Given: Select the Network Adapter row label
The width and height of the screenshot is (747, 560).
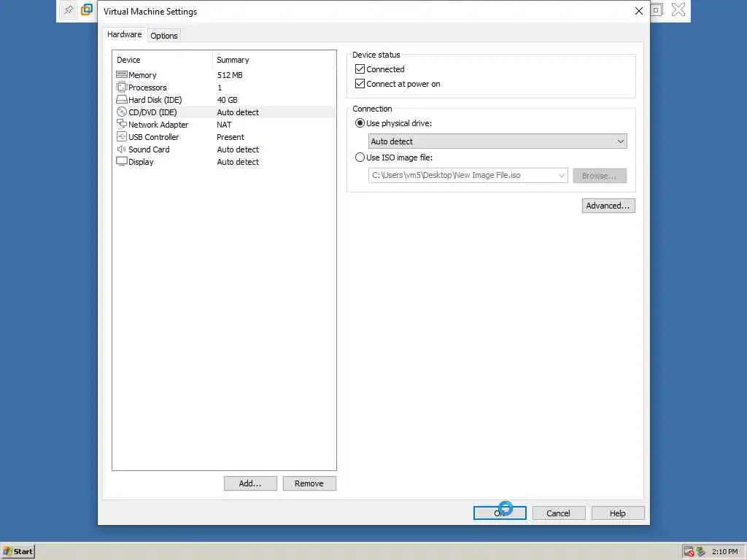Looking at the screenshot, I should coord(158,124).
